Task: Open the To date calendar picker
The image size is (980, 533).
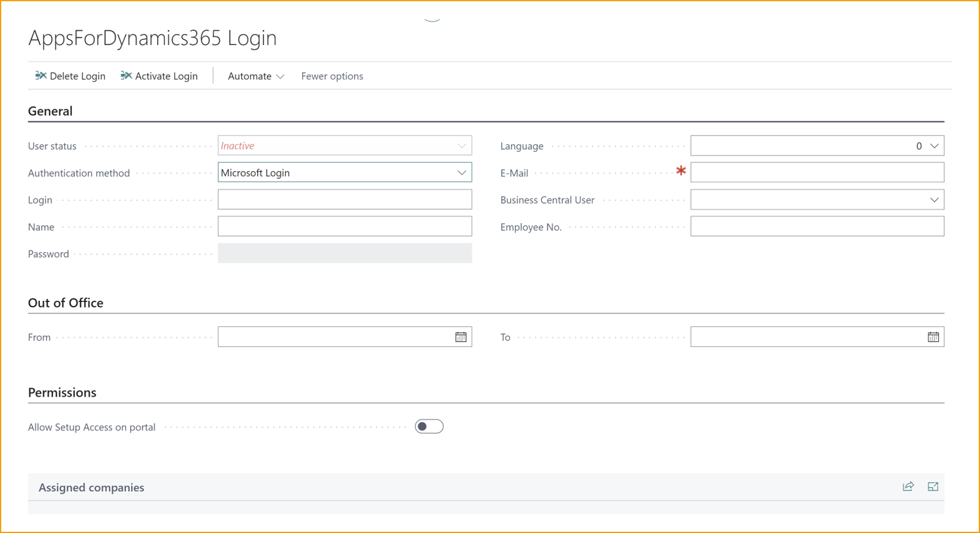Action: [933, 337]
